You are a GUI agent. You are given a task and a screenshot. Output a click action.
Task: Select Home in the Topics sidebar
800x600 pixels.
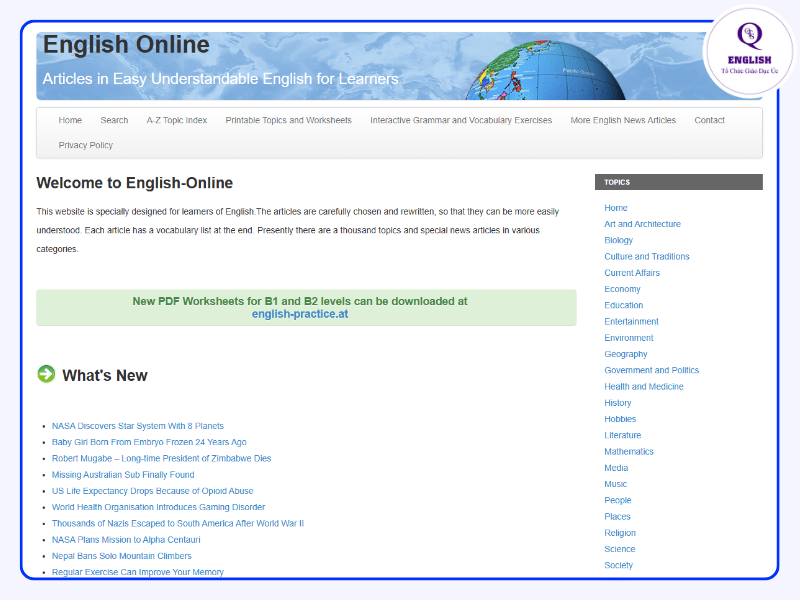pos(616,208)
